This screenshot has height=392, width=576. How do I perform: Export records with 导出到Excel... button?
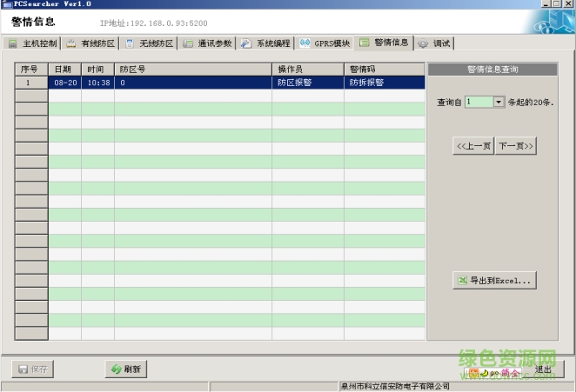[x=494, y=281]
